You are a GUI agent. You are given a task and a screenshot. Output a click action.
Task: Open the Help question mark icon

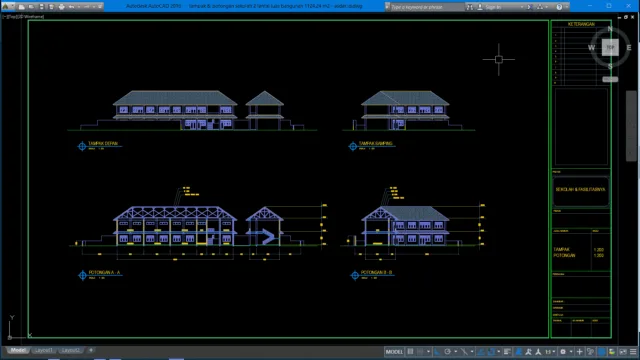(x=559, y=7)
